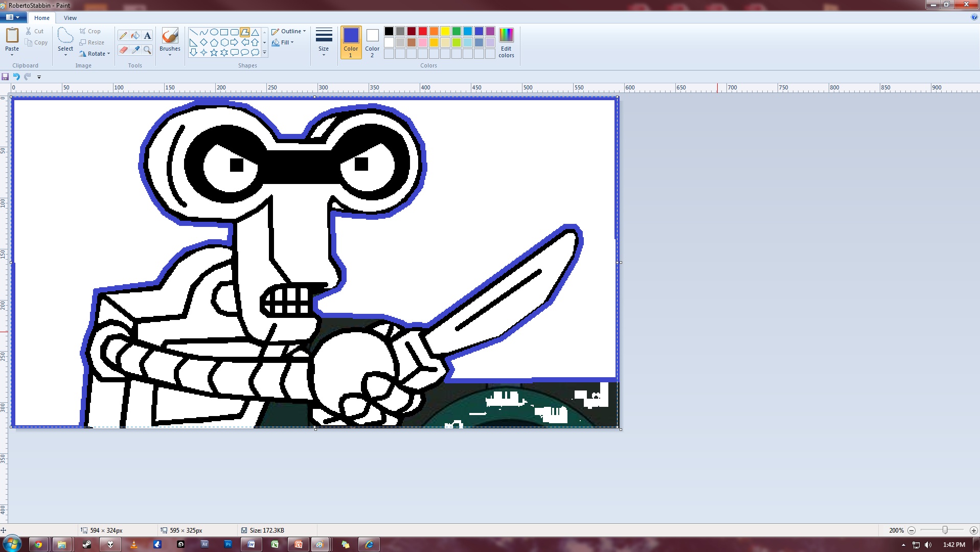Choose the Line shape
The height and width of the screenshot is (552, 980).
pos(194,32)
